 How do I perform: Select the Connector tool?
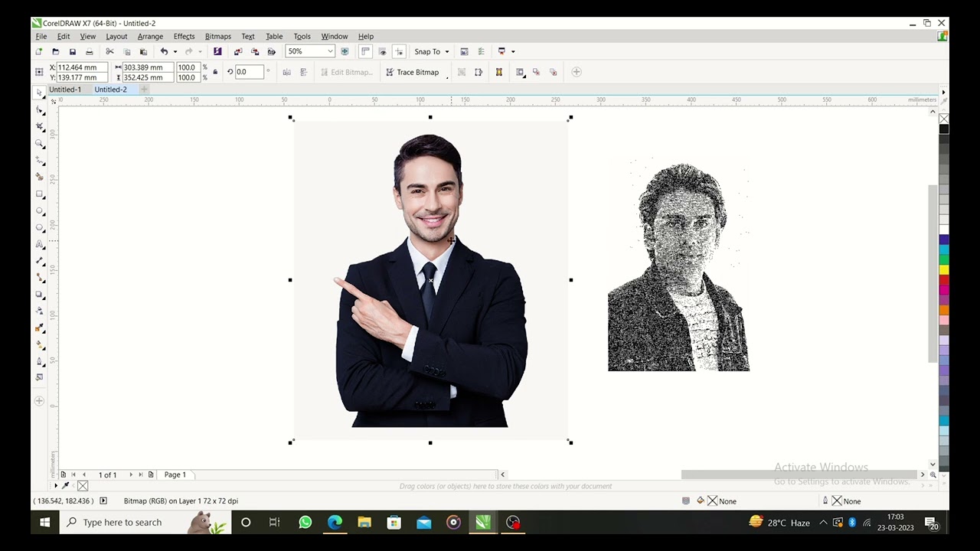(40, 278)
